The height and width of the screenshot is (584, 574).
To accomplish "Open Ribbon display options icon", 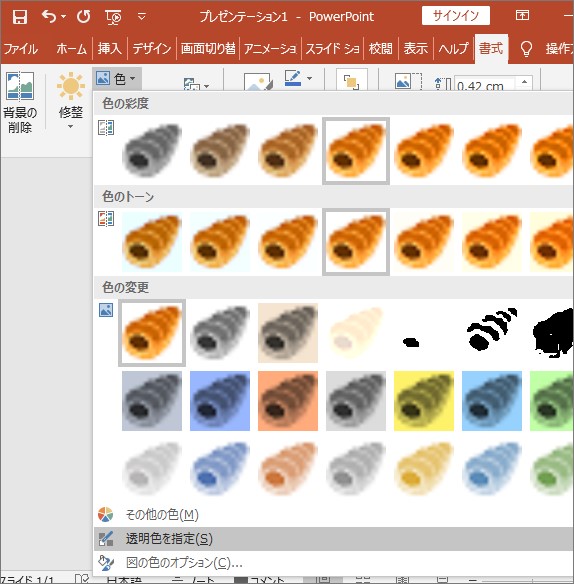I will (x=522, y=15).
